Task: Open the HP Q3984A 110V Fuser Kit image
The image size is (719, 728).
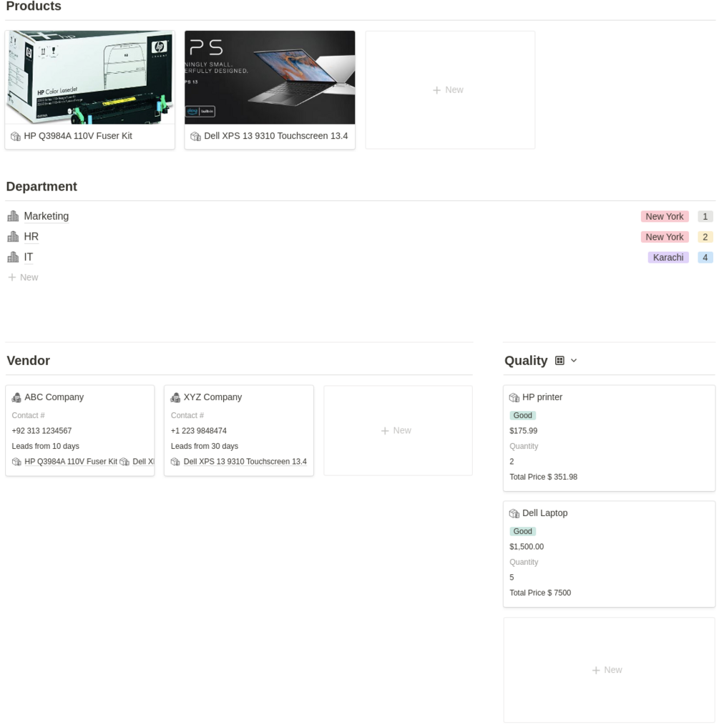Action: click(90, 77)
